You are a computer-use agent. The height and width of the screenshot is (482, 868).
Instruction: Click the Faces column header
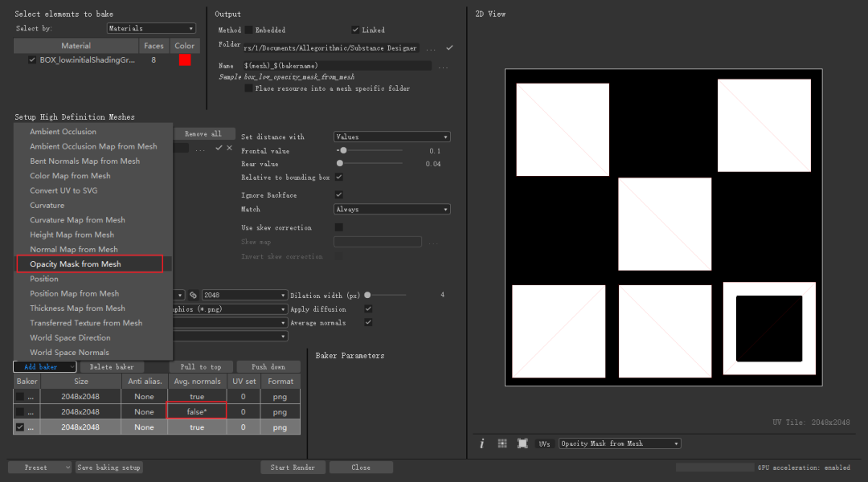(x=154, y=46)
